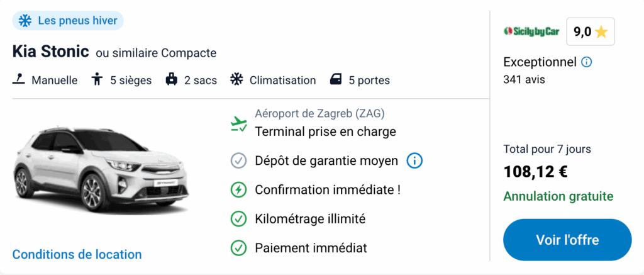The image size is (644, 275).
Task: Click the Sicily by Car logo
Action: pyautogui.click(x=532, y=31)
